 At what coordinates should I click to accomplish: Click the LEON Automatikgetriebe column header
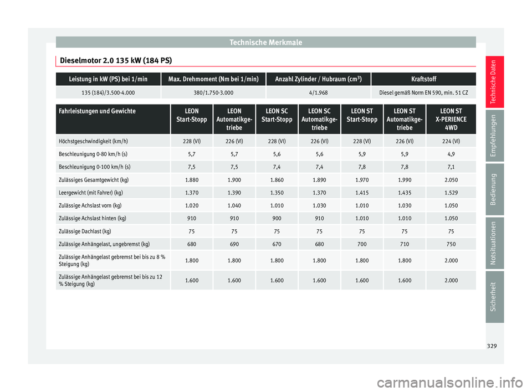coord(234,120)
